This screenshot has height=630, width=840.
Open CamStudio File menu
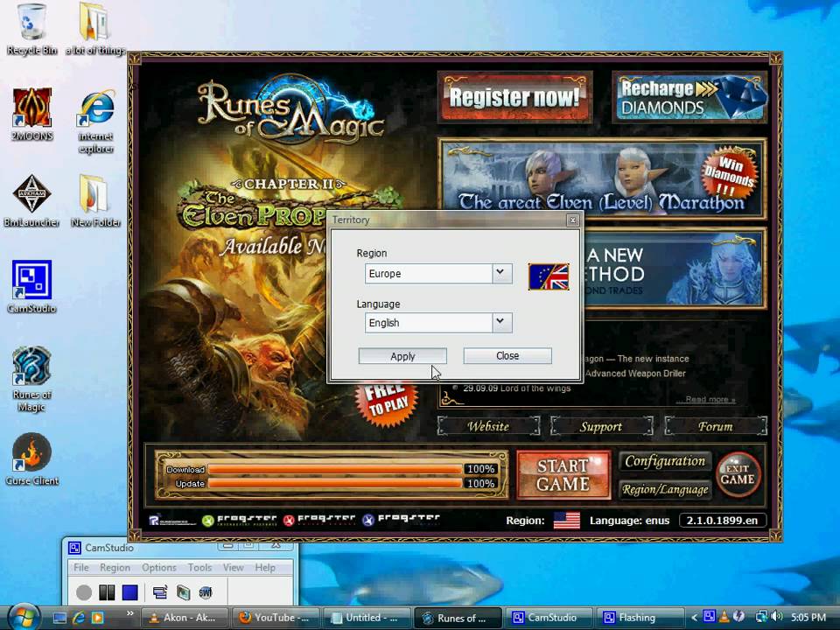80,567
